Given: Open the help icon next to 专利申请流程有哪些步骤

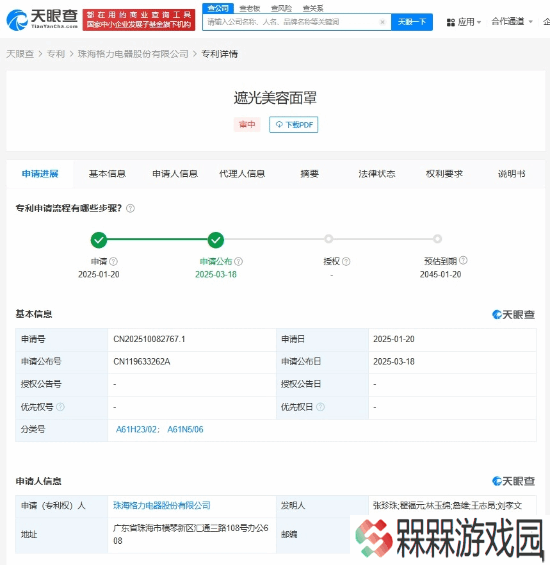Looking at the screenshot, I should tap(130, 208).
